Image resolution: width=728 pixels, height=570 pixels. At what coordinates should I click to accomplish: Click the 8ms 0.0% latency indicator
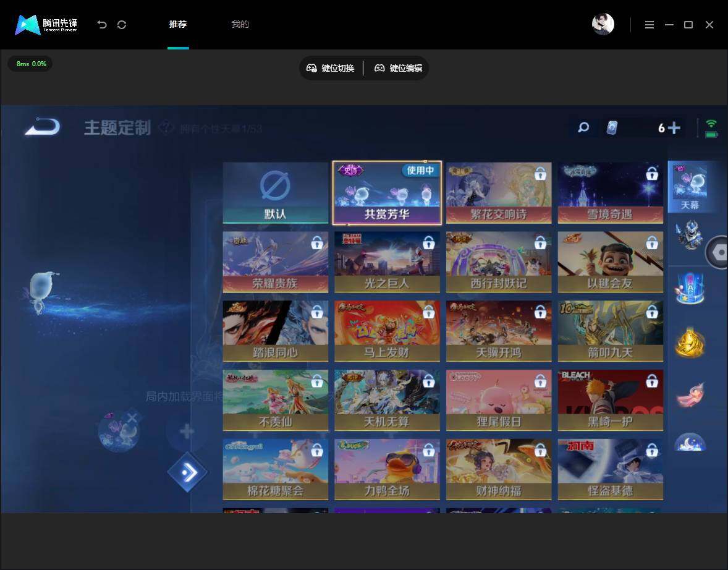pyautogui.click(x=31, y=64)
